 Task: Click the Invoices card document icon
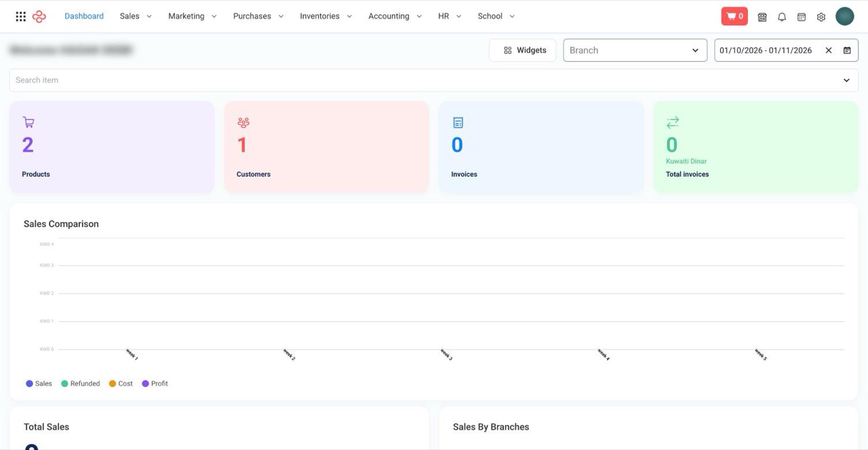point(458,123)
